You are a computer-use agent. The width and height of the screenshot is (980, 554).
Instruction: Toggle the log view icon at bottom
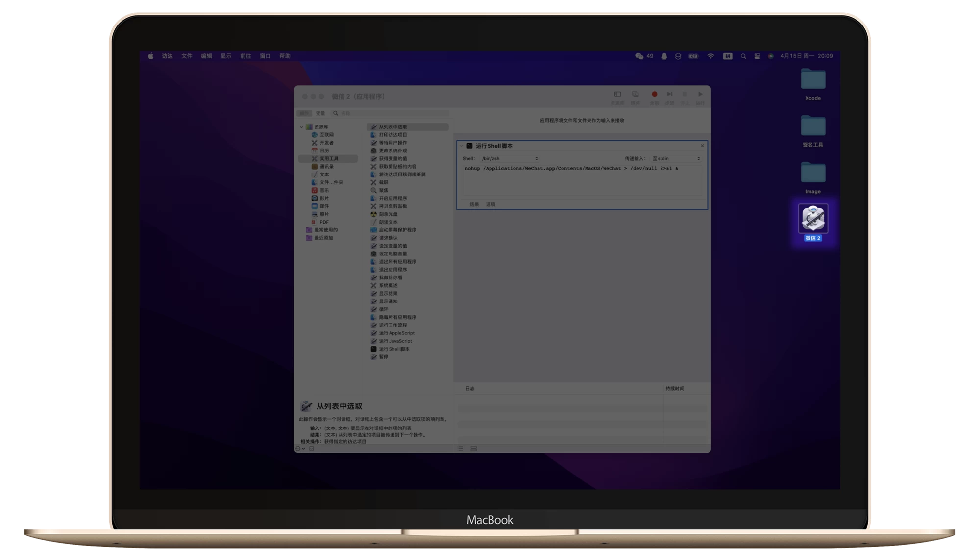[x=460, y=449]
